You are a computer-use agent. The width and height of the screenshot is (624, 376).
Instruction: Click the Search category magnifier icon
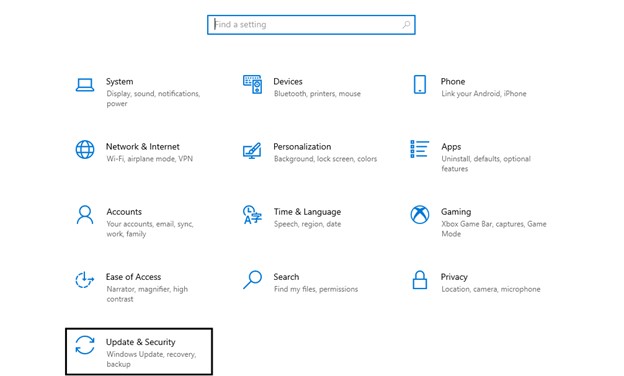point(252,280)
